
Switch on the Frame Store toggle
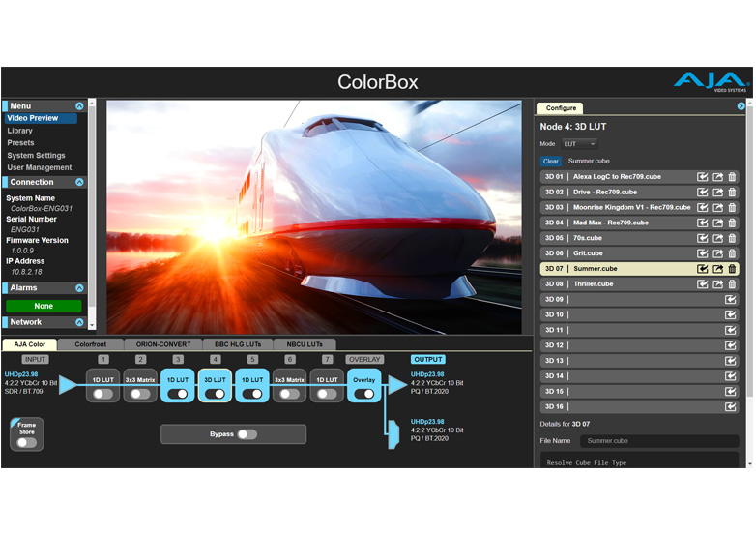[x=26, y=443]
